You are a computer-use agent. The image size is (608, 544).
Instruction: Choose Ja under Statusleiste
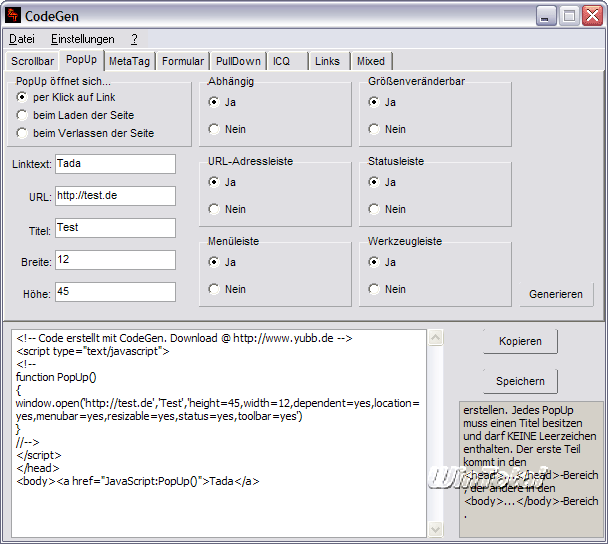point(382,182)
